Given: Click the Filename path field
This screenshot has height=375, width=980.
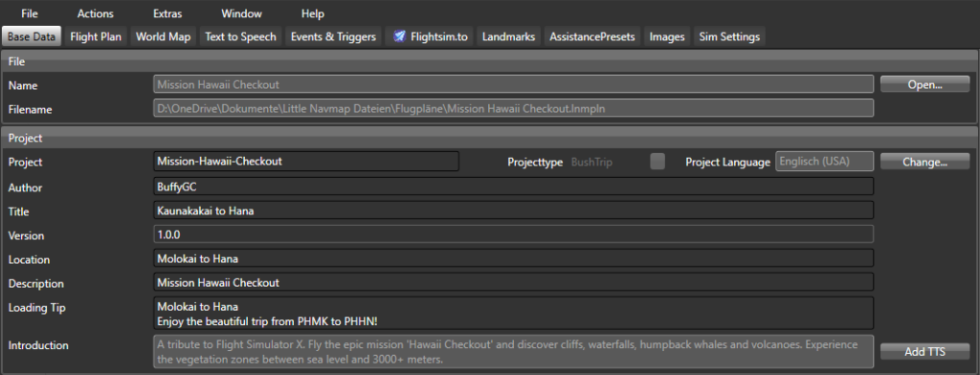Looking at the screenshot, I should 513,108.
